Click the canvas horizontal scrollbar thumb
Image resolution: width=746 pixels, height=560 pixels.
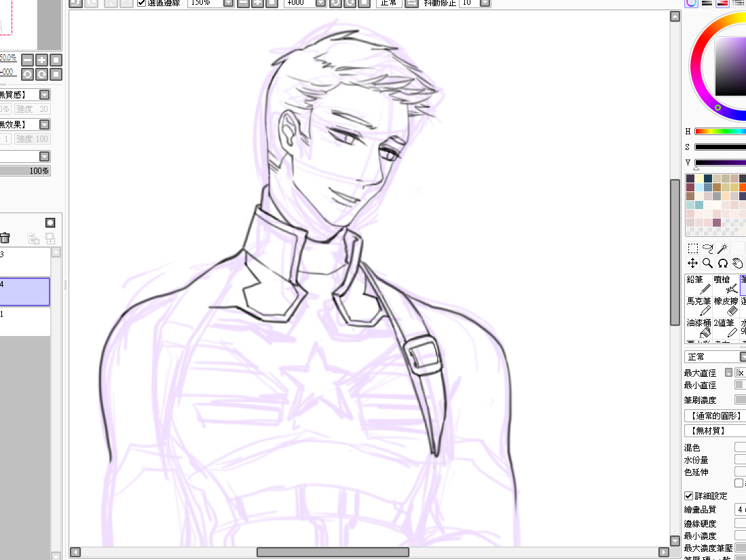(x=333, y=552)
